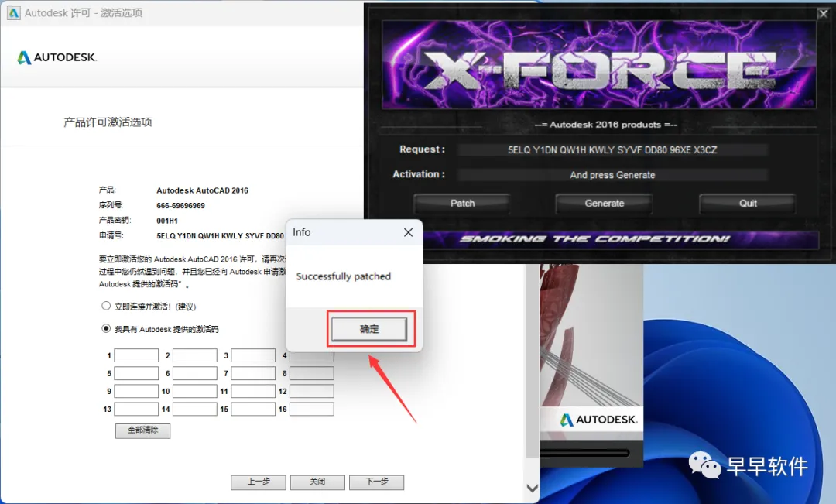Click activation code box 15
This screenshot has height=504, width=836.
253,409
